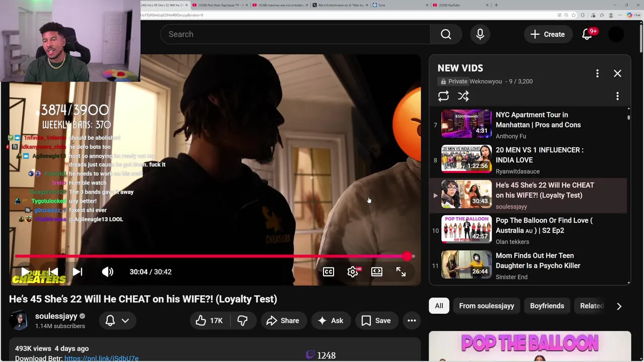Toggle shuffle playlist

pos(463,96)
